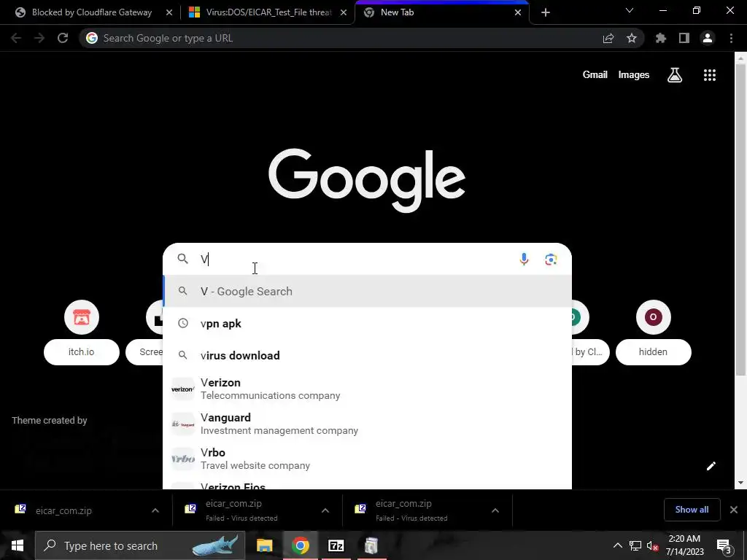The height and width of the screenshot is (560, 747).
Task: Switch to Blocked by Cloudflare Gateway tab
Action: tap(91, 12)
